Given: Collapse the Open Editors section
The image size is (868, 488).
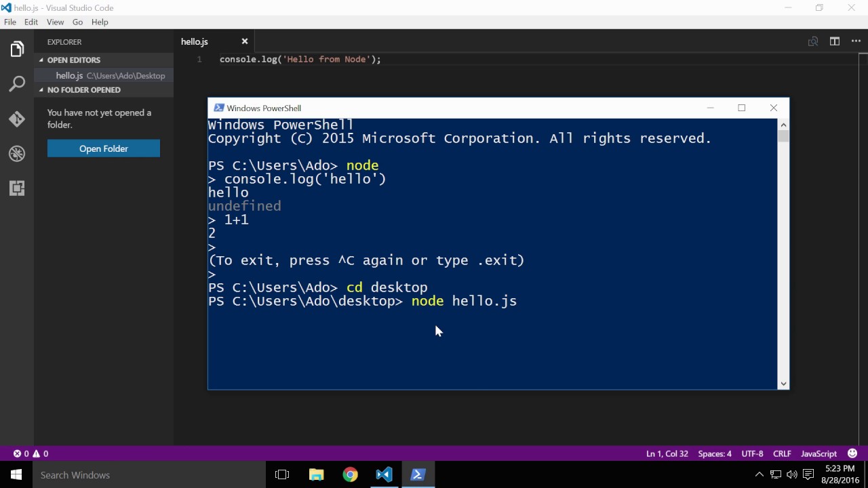Looking at the screenshot, I should click(x=104, y=60).
